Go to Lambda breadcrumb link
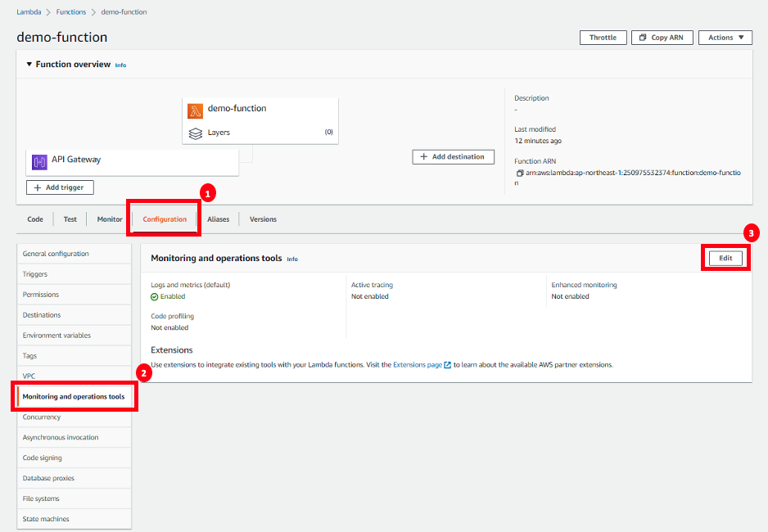This screenshot has width=768, height=532. 29,12
